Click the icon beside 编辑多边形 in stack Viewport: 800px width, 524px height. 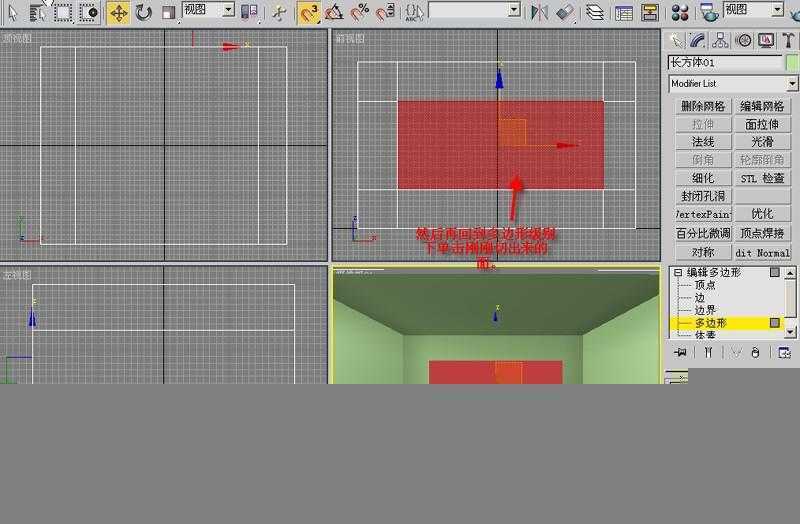click(774, 272)
